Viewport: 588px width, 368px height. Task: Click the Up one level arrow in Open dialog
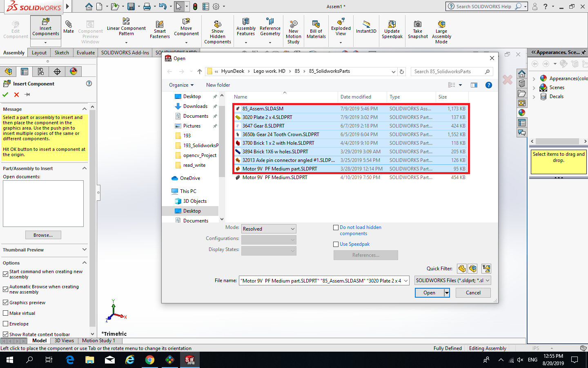point(199,72)
